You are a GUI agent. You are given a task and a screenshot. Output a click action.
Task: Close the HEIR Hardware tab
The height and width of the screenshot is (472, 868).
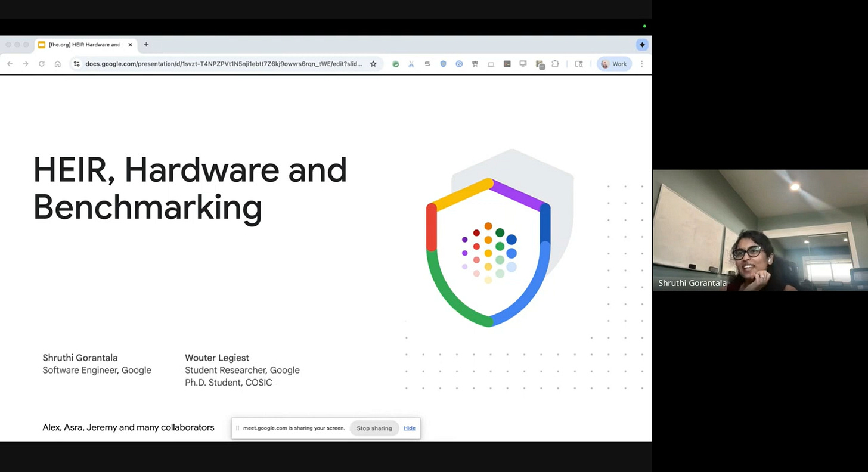pos(130,45)
